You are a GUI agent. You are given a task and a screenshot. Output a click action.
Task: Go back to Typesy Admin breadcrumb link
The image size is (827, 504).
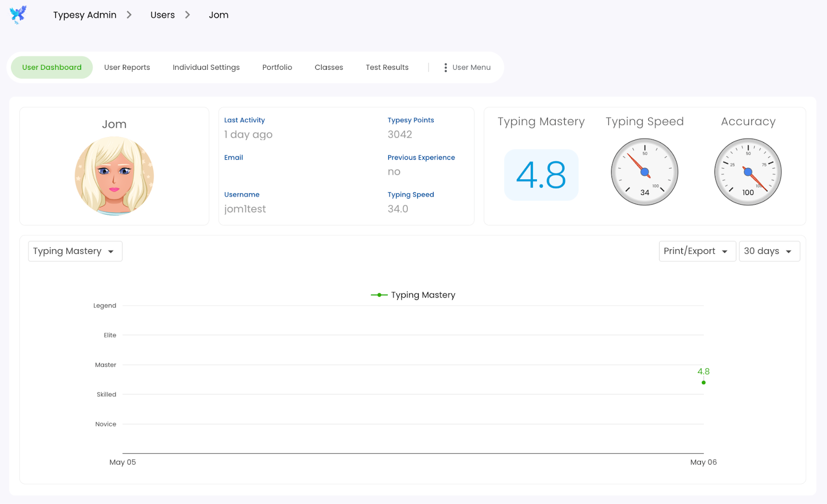click(85, 15)
